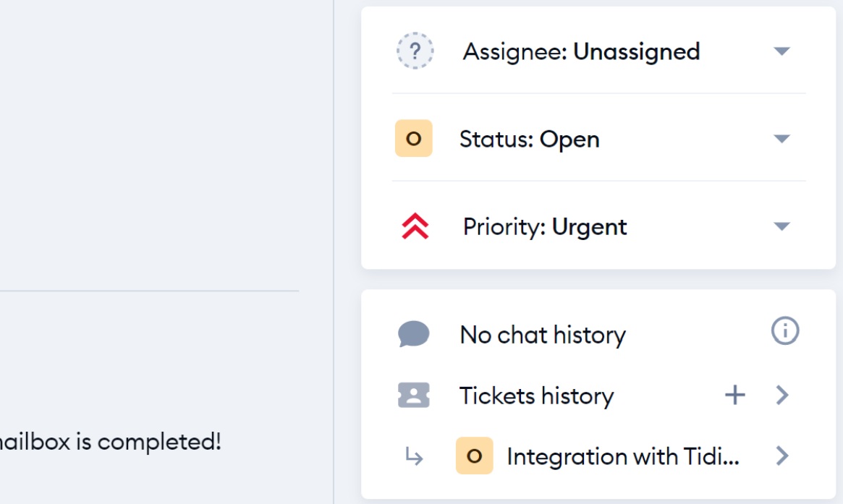843x504 pixels.
Task: Click the No chat history text
Action: click(x=543, y=335)
